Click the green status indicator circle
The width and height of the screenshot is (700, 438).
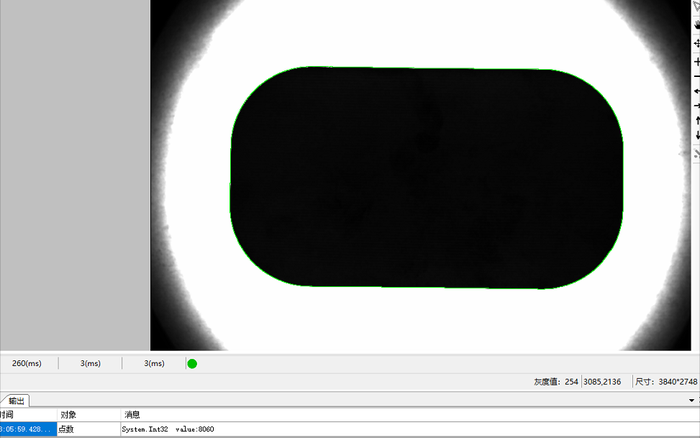[192, 364]
